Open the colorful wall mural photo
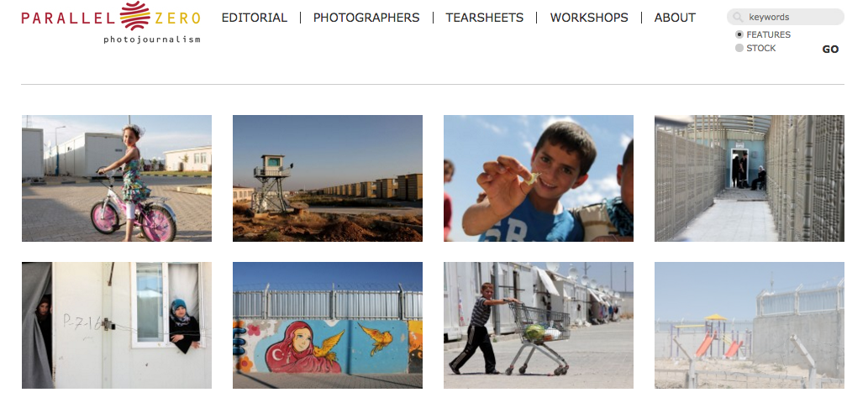 click(328, 325)
